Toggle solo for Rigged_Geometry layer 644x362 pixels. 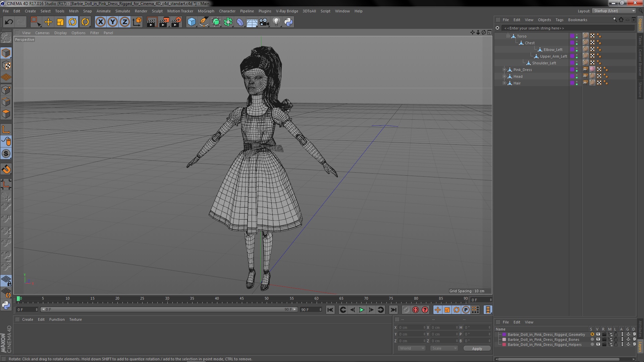click(592, 335)
